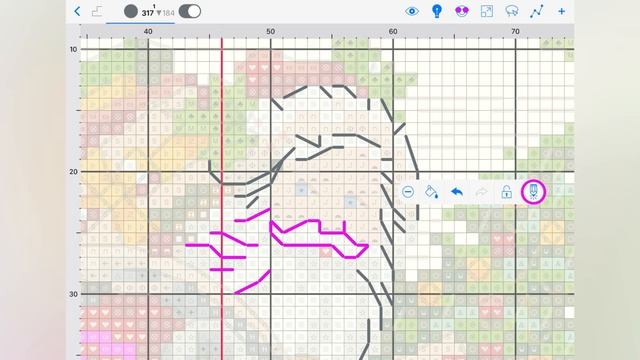Tap row number 10 on the left ruler
Screen dimensions: 640x360
(73, 49)
